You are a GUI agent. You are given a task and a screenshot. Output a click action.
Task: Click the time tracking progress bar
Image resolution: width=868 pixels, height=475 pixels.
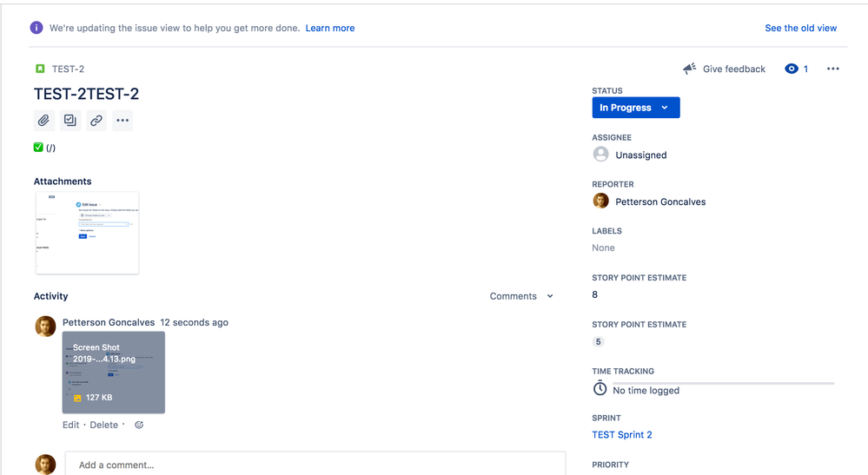pos(723,383)
